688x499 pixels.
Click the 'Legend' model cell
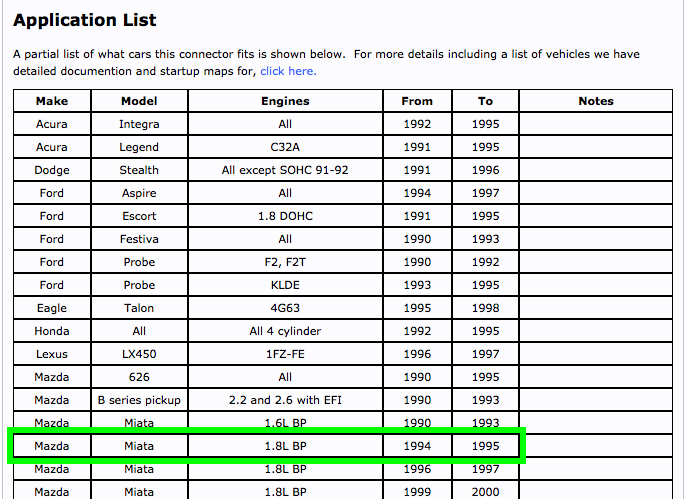coord(139,147)
